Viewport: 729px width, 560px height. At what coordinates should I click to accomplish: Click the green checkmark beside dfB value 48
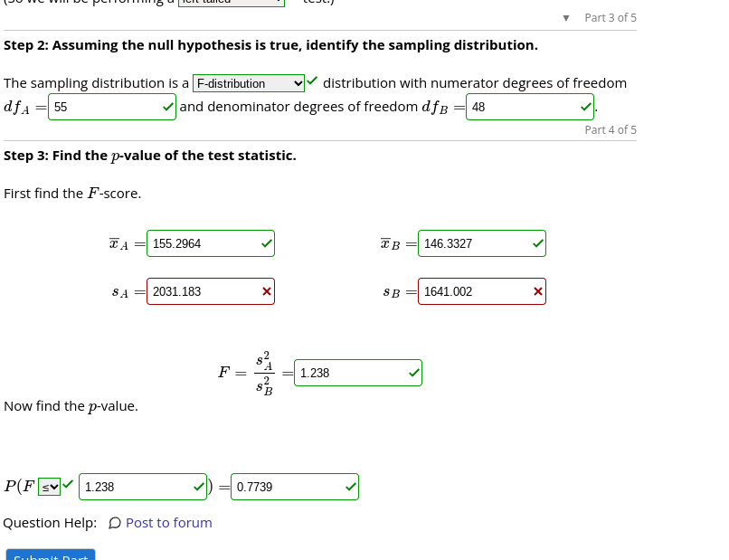point(585,106)
